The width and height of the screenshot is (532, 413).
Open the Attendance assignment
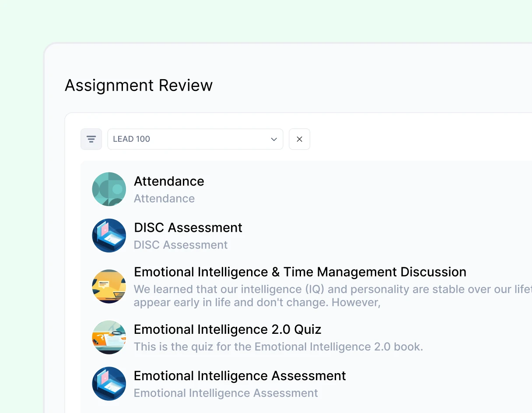169,181
